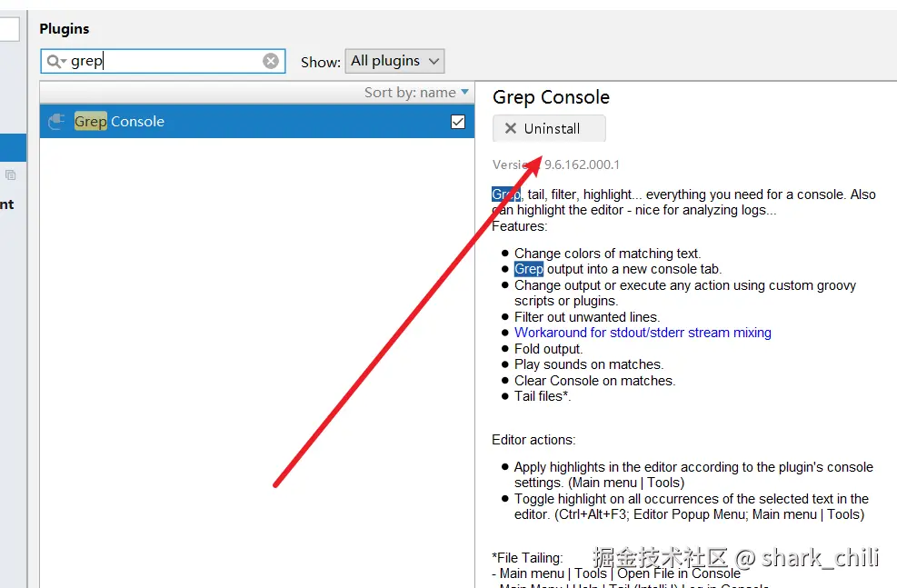Viewport: 897px width, 588px height.
Task: Click the Grep Console plug icon
Action: pos(56,121)
